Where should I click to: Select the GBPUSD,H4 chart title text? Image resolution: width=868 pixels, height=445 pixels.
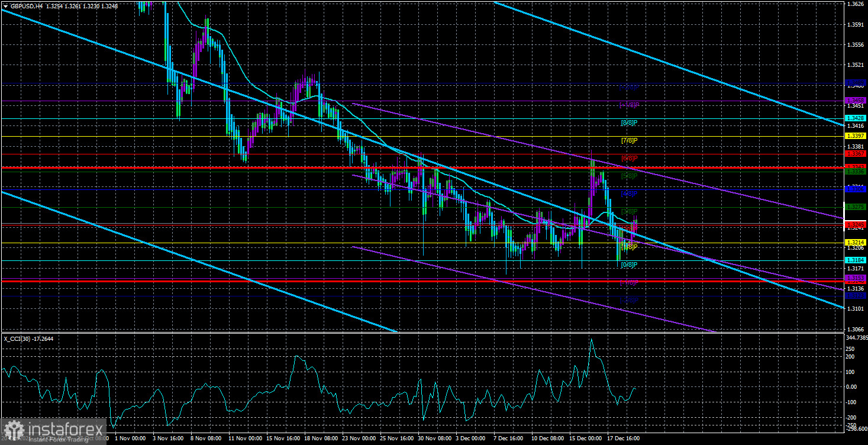tap(25, 5)
